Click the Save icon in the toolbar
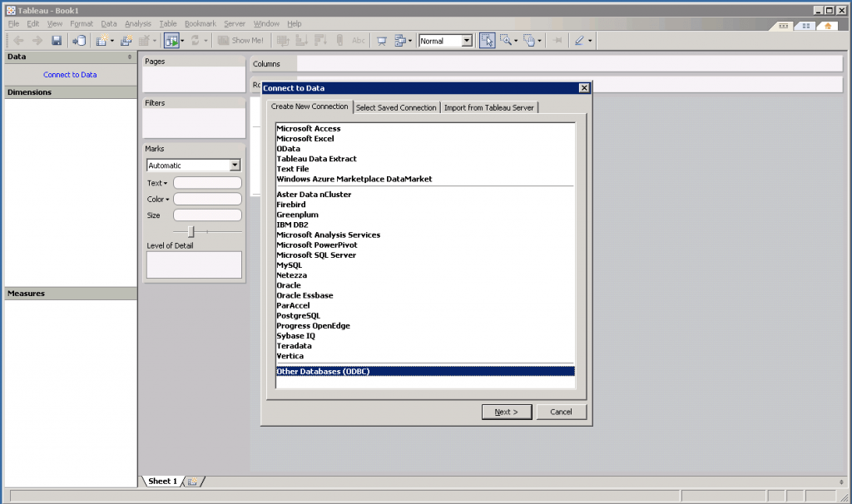The height and width of the screenshot is (504, 852). [x=57, y=40]
